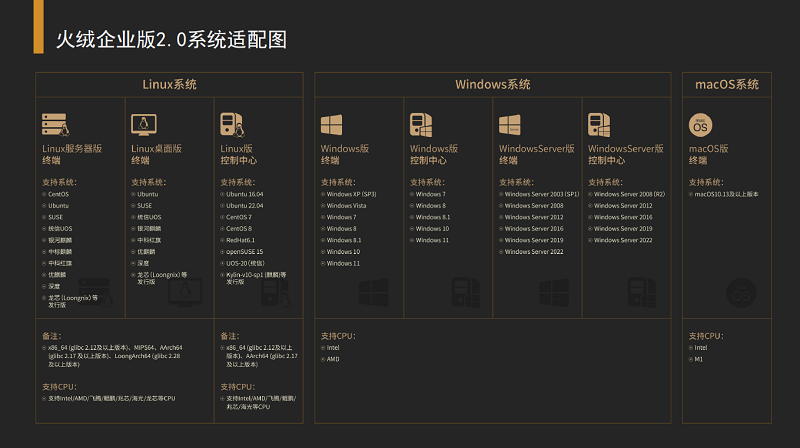Select Windows Server 2003 (SP1) entry
The width and height of the screenshot is (800, 448).
(541, 194)
